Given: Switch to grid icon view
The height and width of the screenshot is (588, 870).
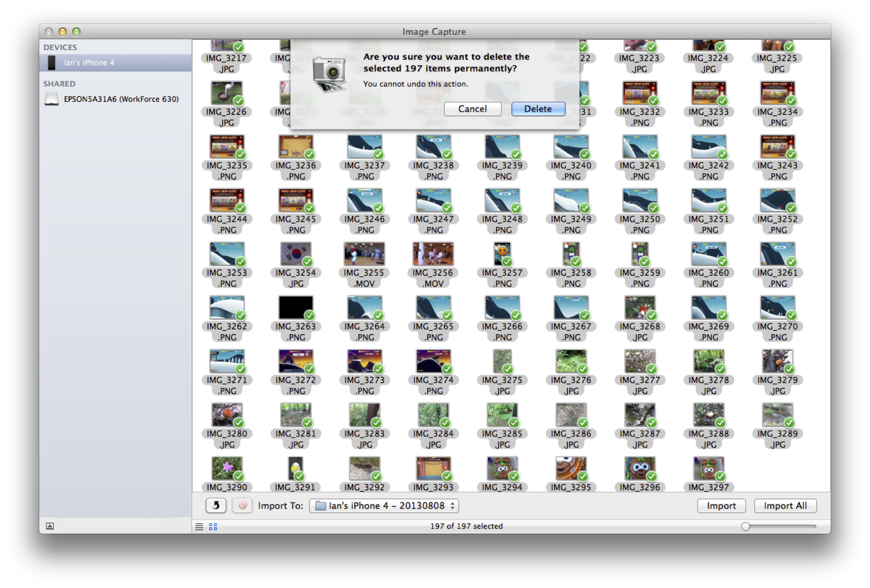Looking at the screenshot, I should click(x=213, y=526).
